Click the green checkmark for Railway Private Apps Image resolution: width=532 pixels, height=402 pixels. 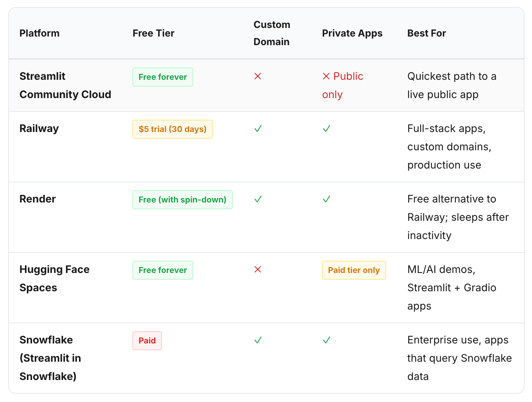[326, 129]
